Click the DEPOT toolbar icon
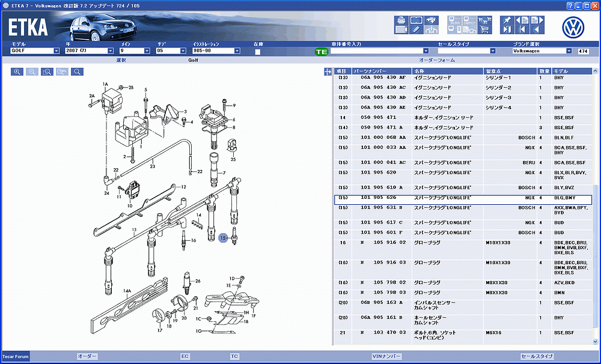 click(x=469, y=20)
